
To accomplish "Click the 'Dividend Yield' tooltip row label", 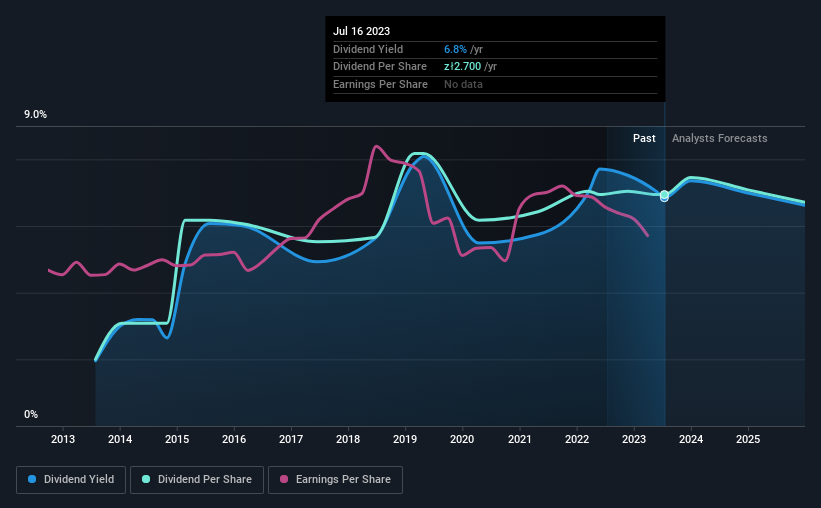I will (x=368, y=49).
